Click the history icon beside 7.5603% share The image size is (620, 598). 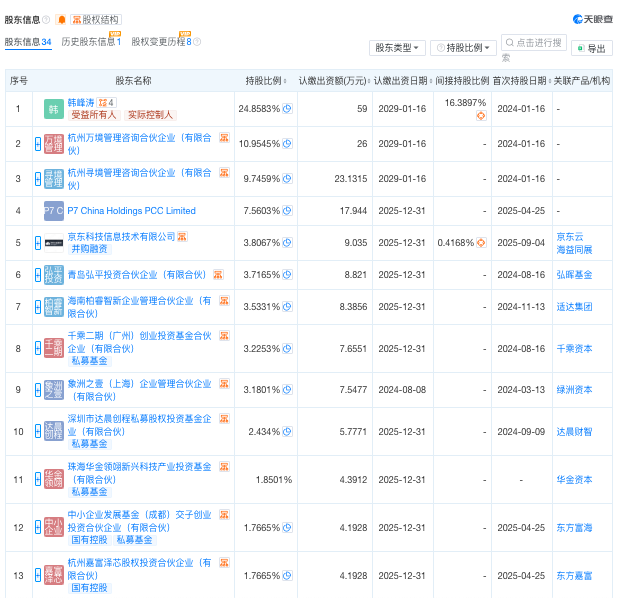pyautogui.click(x=288, y=211)
